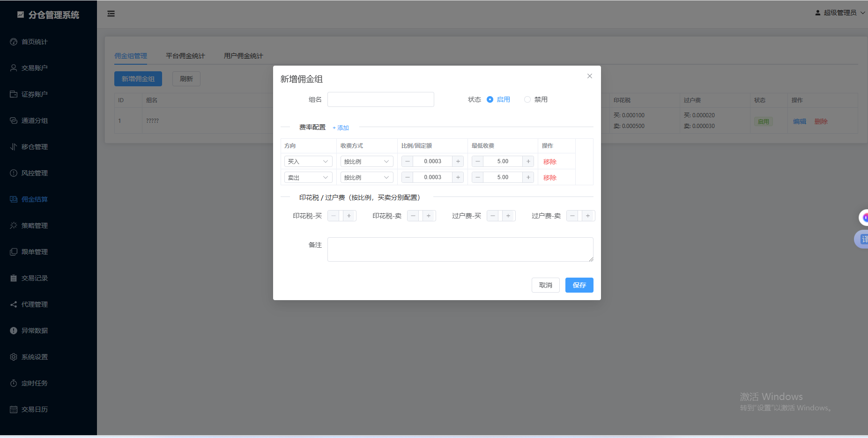Click the 风控管理 warning icon

(x=14, y=173)
